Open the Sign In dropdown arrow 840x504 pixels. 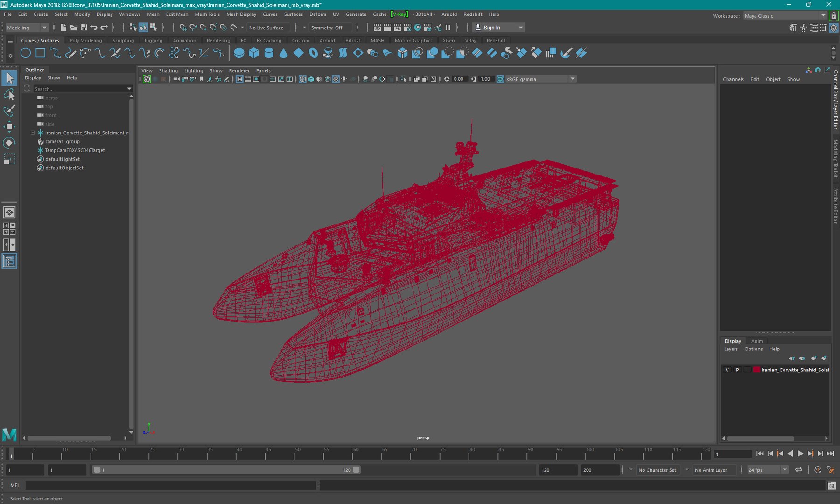[521, 28]
